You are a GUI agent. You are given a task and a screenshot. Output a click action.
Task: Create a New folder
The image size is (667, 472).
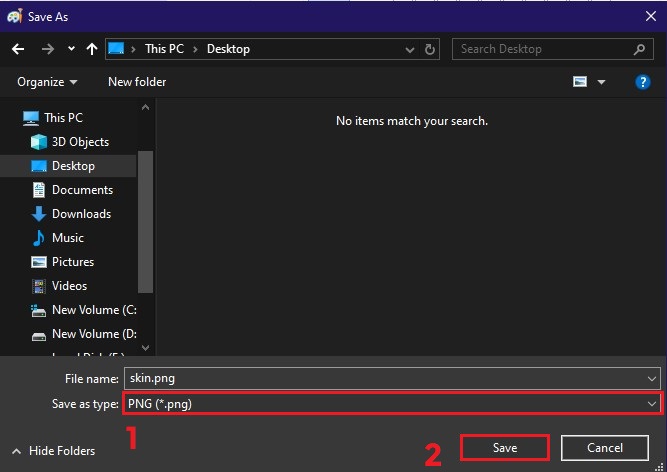click(x=137, y=82)
